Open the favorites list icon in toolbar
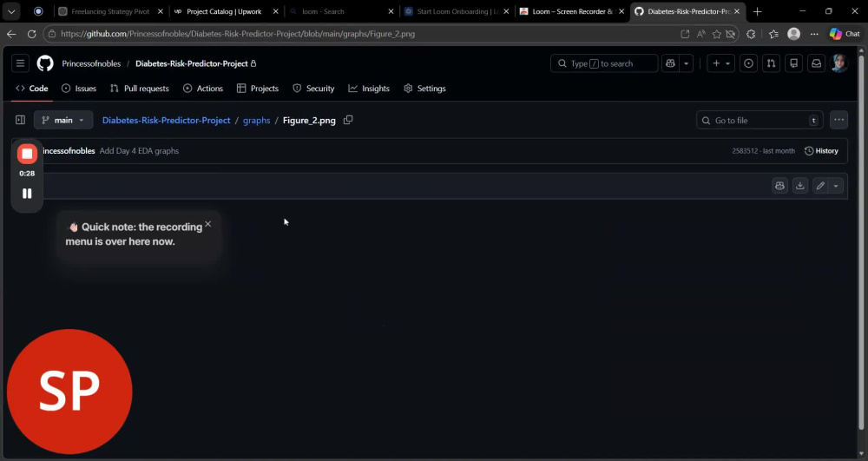This screenshot has height=461, width=868. (773, 34)
